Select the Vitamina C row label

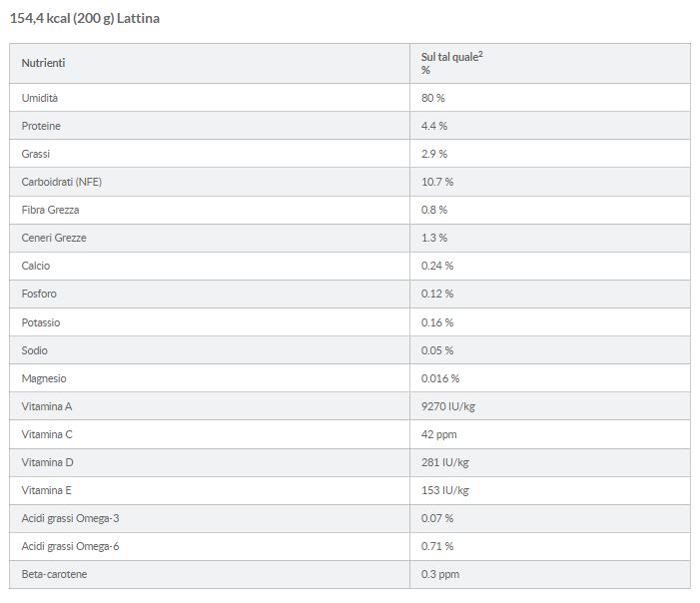pos(47,434)
